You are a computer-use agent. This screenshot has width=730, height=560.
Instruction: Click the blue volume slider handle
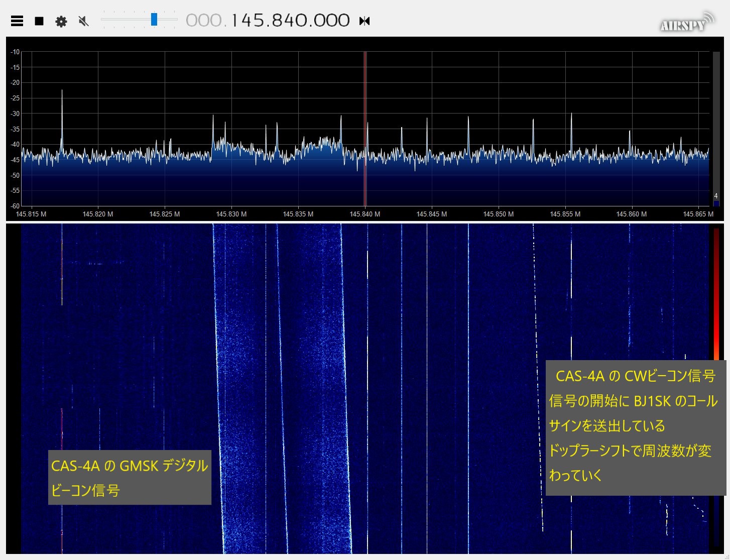[x=154, y=20]
